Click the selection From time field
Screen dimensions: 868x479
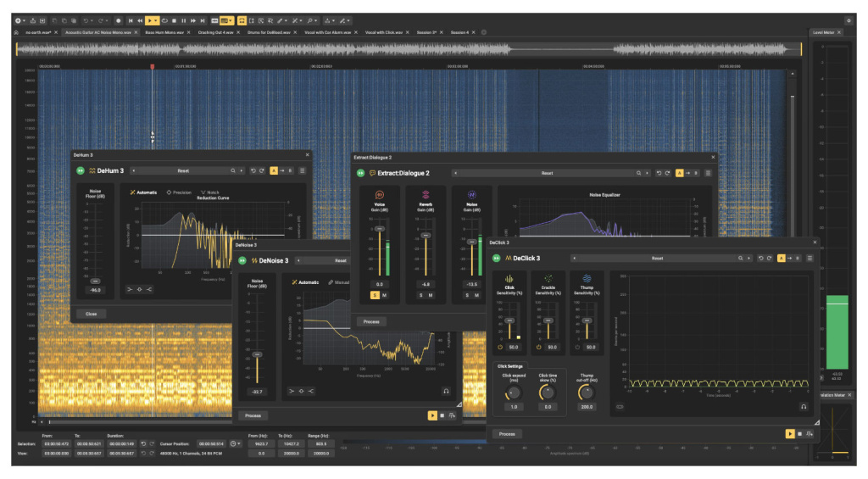click(57, 443)
